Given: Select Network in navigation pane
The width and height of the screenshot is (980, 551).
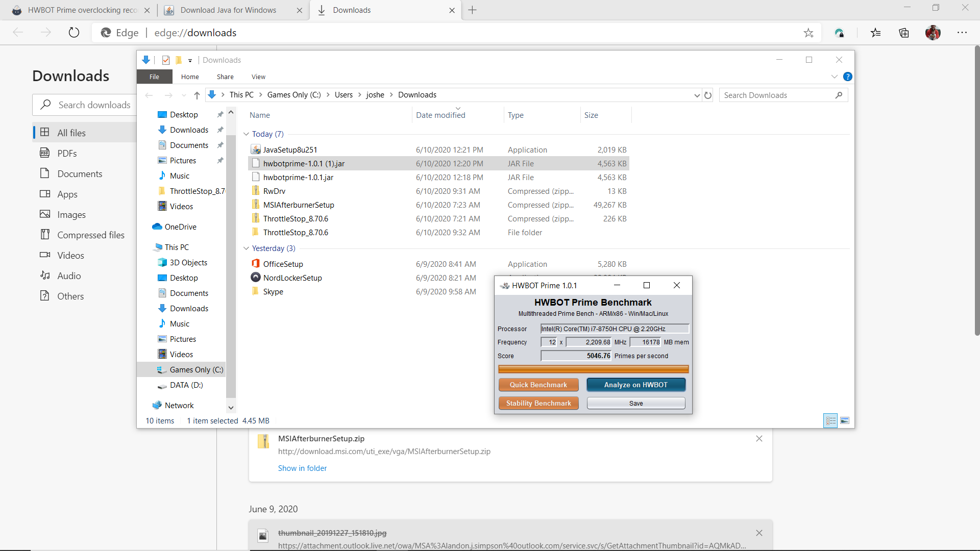Looking at the screenshot, I should pyautogui.click(x=179, y=405).
